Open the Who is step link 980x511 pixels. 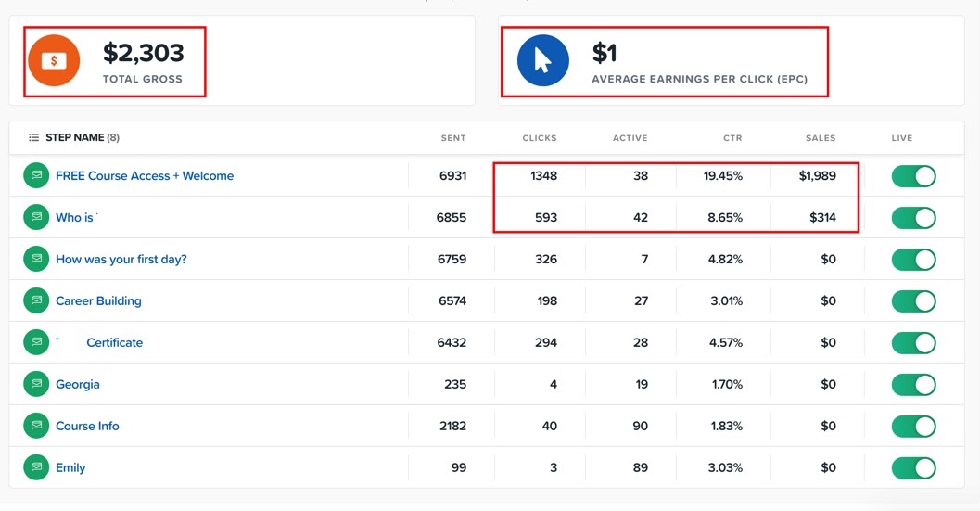pyautogui.click(x=74, y=218)
